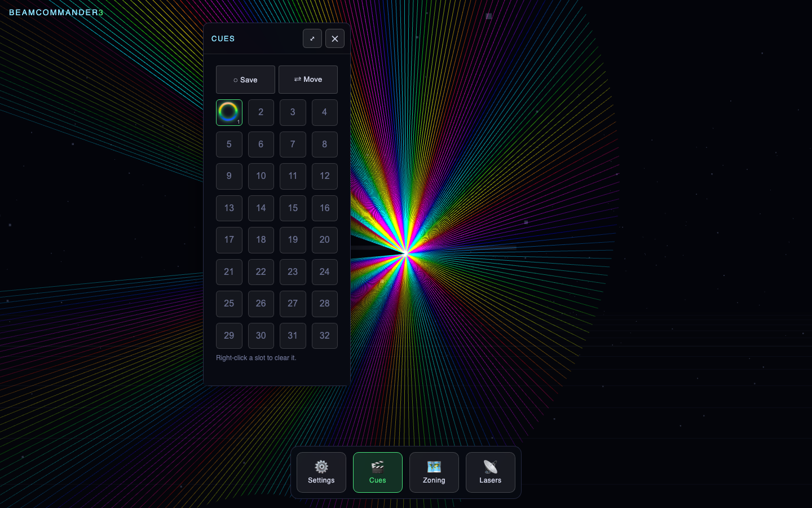Pick cue slot 32
The width and height of the screenshot is (812, 508).
[x=325, y=336]
